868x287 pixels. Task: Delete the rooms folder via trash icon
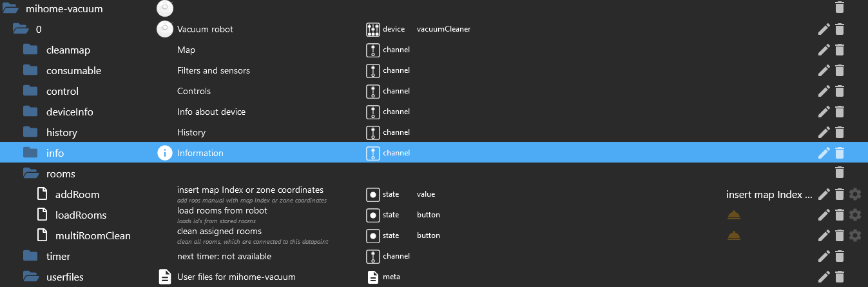840,172
